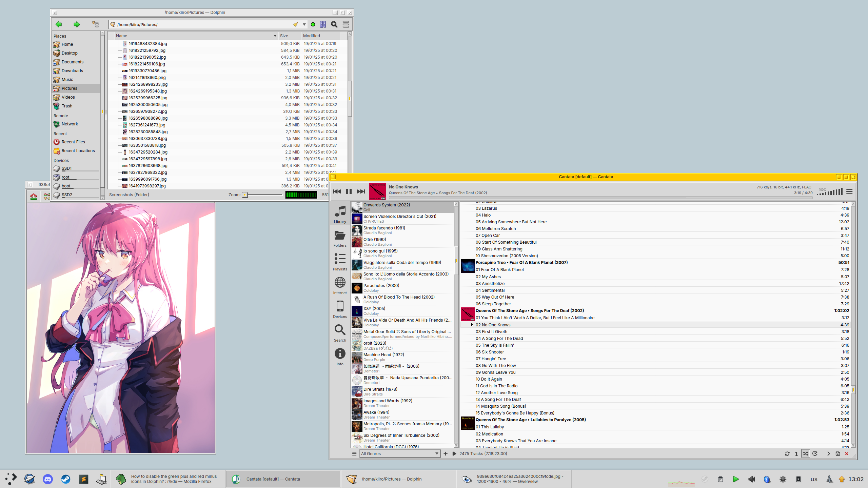Screen dimensions: 868x488
Task: Open Downloads in Dolphin Places
Action: pyautogui.click(x=76, y=71)
